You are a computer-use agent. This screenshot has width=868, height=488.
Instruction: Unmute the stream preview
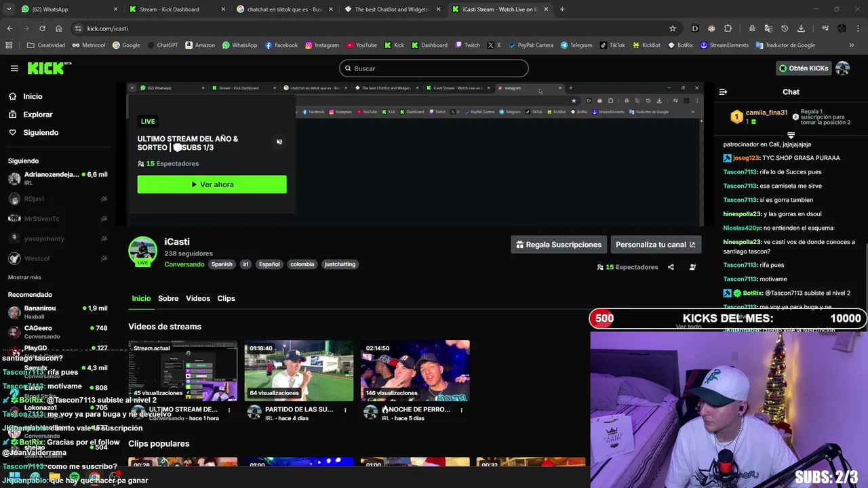pyautogui.click(x=279, y=142)
